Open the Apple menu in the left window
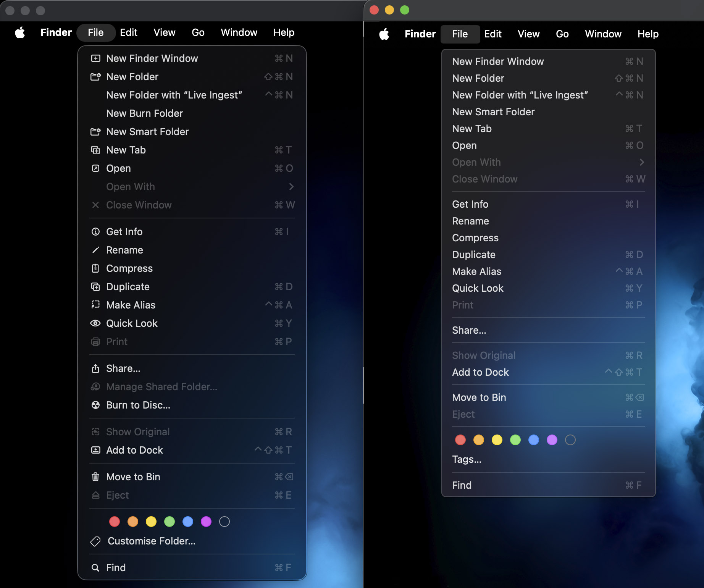This screenshot has width=704, height=588. click(x=20, y=32)
